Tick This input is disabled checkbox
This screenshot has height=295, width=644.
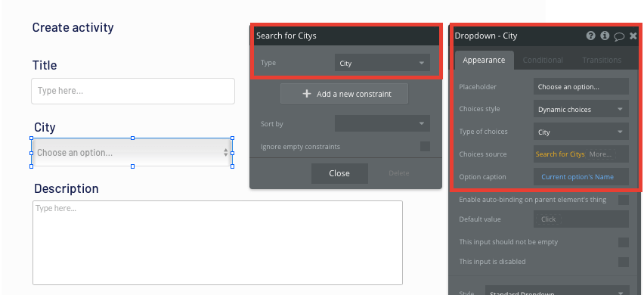624,262
